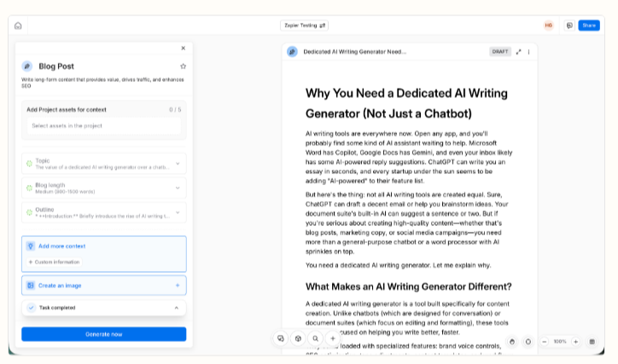The height and width of the screenshot is (364, 618).
Task: Zoom out using the minus button
Action: [545, 341]
